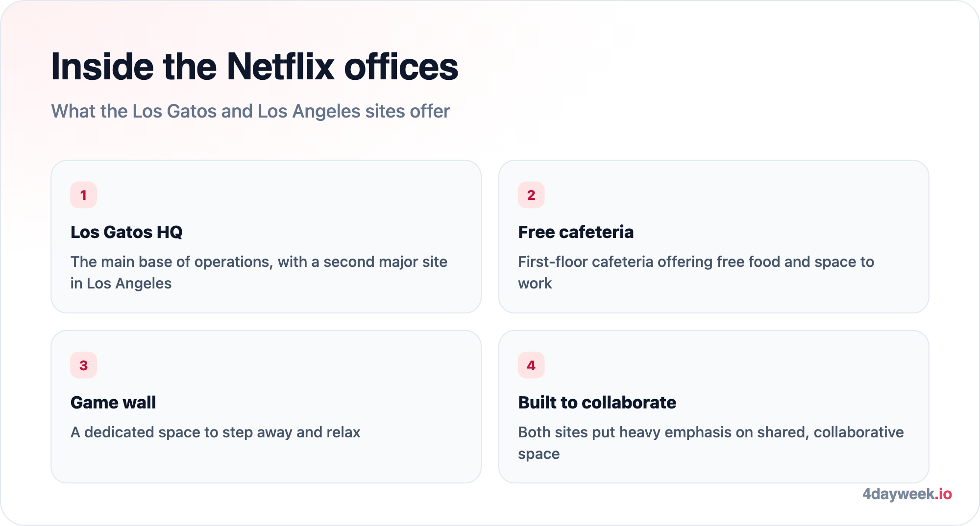Click the shared collaborative space description
The height and width of the screenshot is (526, 980).
(x=711, y=443)
